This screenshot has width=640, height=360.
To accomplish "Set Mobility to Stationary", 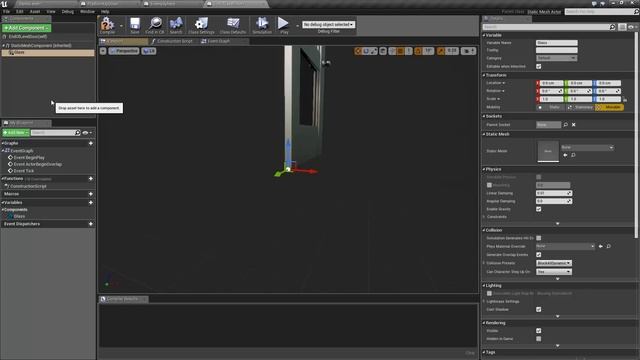I will (580, 107).
